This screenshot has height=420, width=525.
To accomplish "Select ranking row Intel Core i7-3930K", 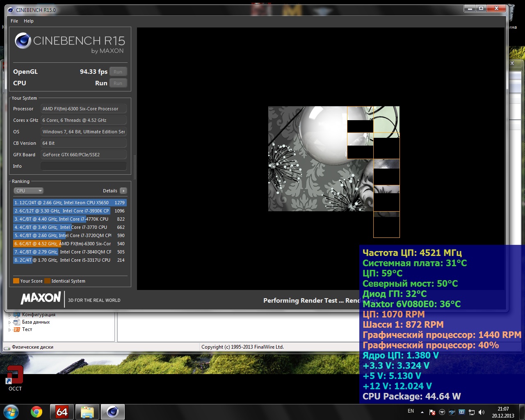I will click(70, 211).
